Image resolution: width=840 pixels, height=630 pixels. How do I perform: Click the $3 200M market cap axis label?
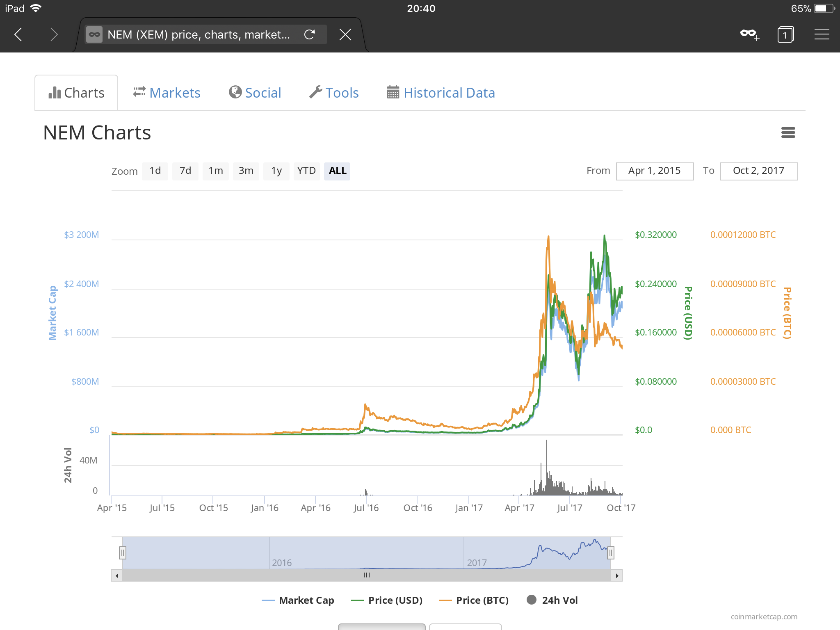click(x=81, y=235)
